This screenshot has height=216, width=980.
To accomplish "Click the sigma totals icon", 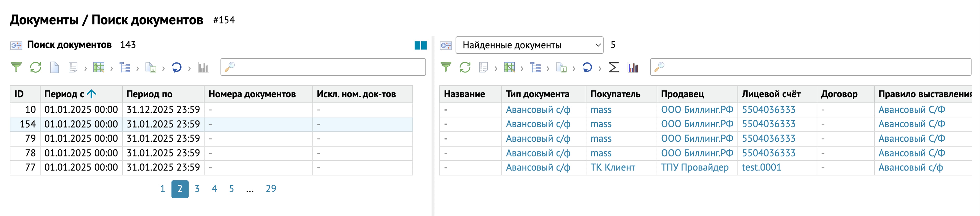I will [x=614, y=67].
